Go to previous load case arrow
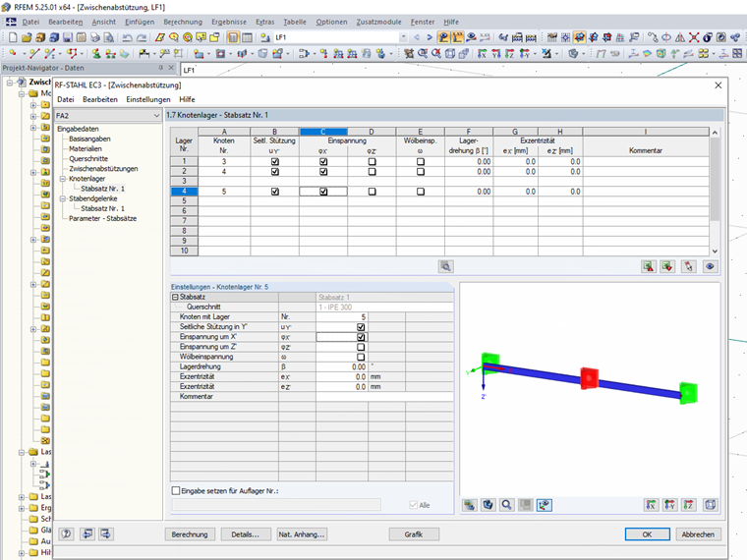The width and height of the screenshot is (747, 560). point(417,37)
